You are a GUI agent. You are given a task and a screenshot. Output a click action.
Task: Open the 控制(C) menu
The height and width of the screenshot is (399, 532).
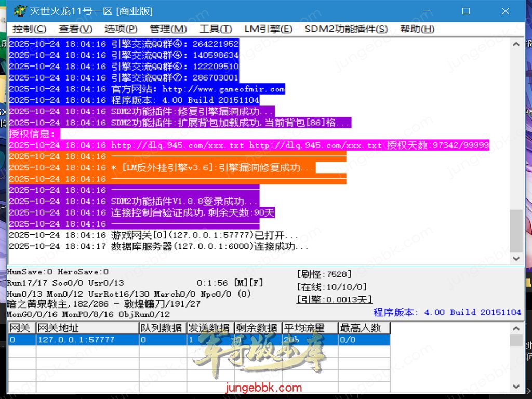(29, 29)
